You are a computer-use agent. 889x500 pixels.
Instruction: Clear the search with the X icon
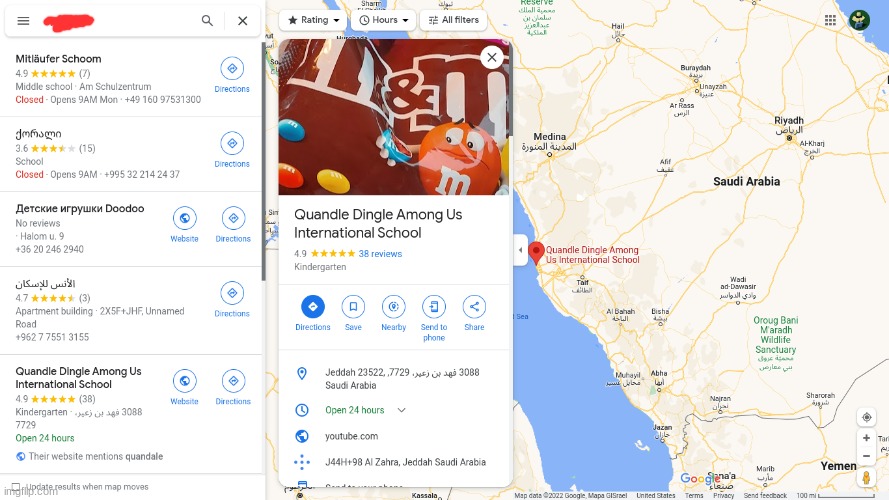[243, 21]
